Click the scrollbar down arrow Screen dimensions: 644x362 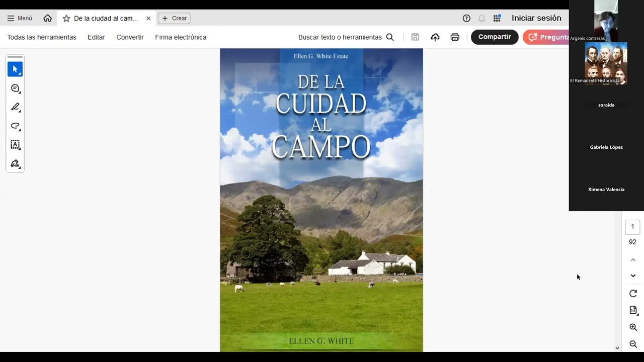617,348
